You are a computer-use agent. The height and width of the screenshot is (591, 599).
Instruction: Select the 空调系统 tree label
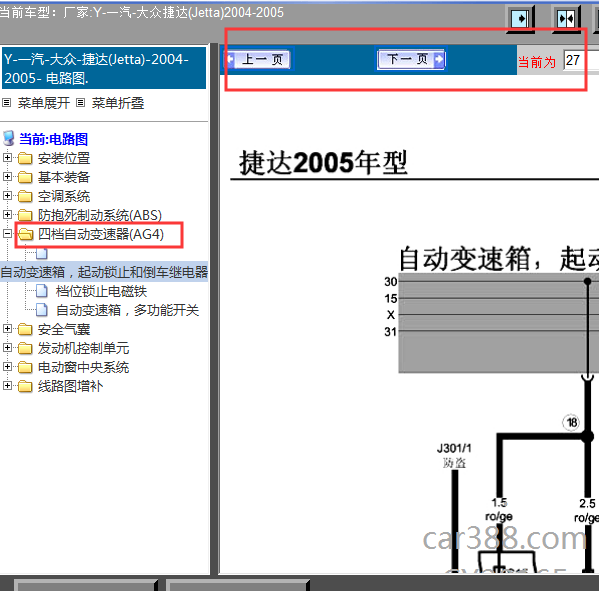coord(64,196)
